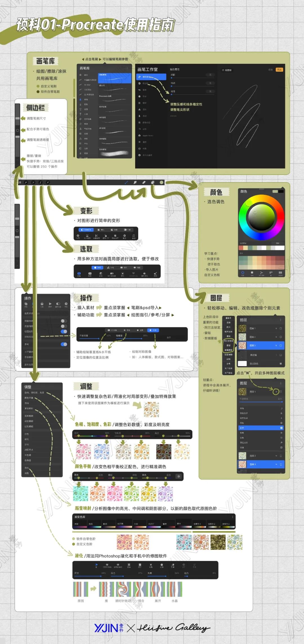
Task: Click orange 完成 button in Brush Studio
Action: (x=279, y=70)
